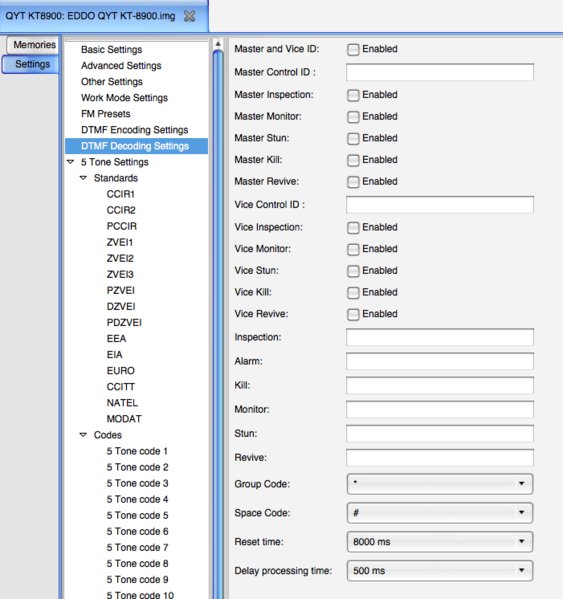Click the scroll-up arrow of settings tree

(x=218, y=44)
